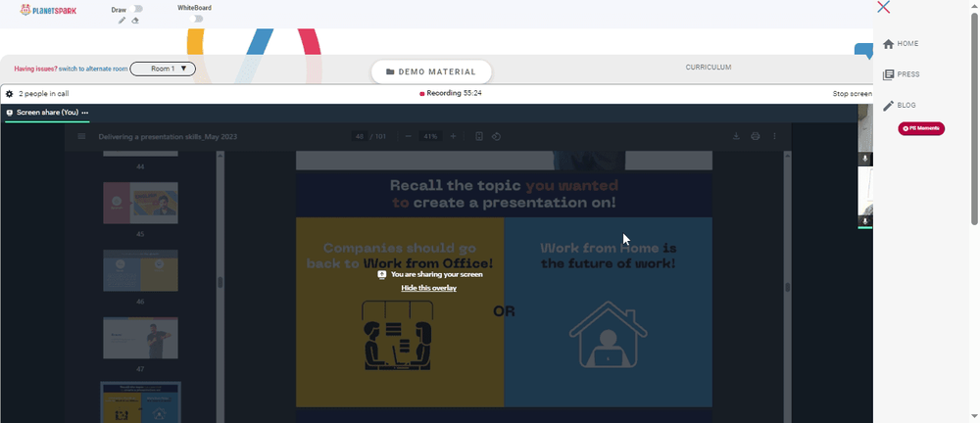Select the eraser tool
Screen dimensions: 980x423
135,21
